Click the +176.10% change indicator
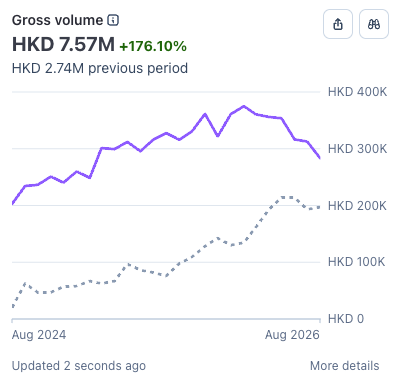This screenshot has width=398, height=384. click(x=153, y=46)
